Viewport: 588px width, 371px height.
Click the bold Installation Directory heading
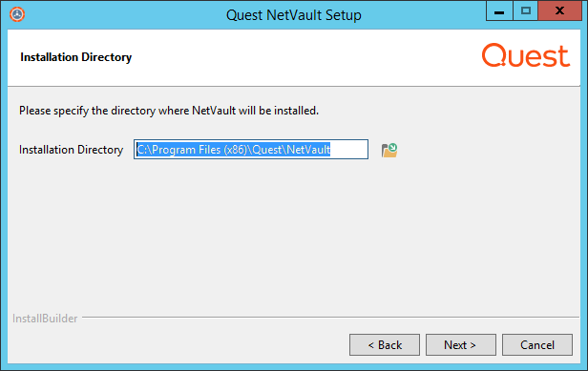click(x=76, y=57)
